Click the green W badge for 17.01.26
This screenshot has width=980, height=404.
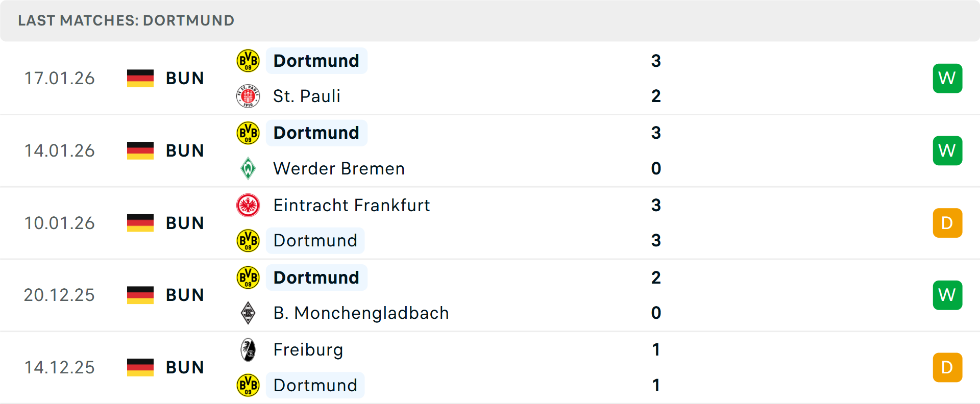pyautogui.click(x=947, y=78)
